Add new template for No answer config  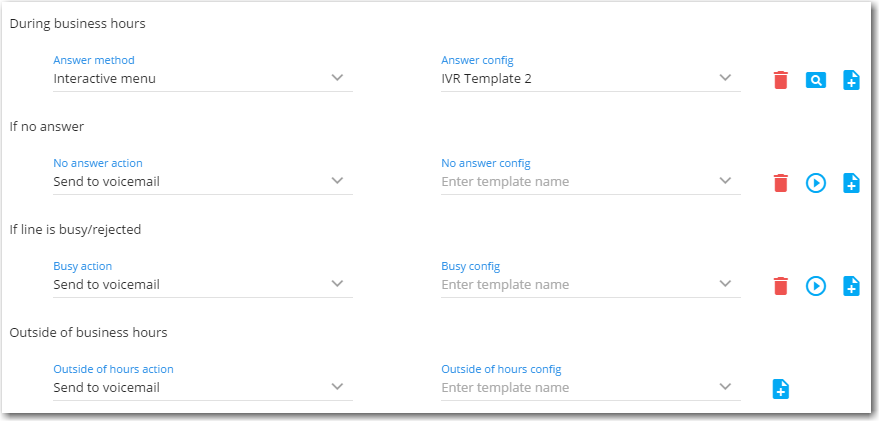851,183
